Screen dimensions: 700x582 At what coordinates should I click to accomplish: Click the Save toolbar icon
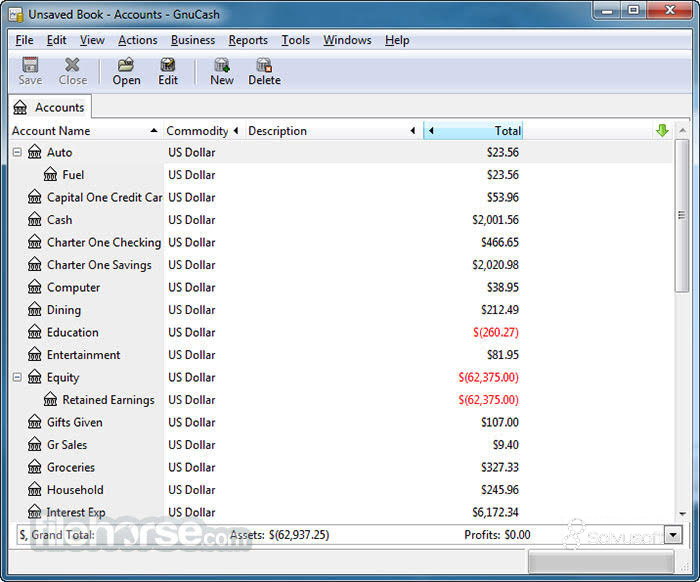pyautogui.click(x=30, y=65)
